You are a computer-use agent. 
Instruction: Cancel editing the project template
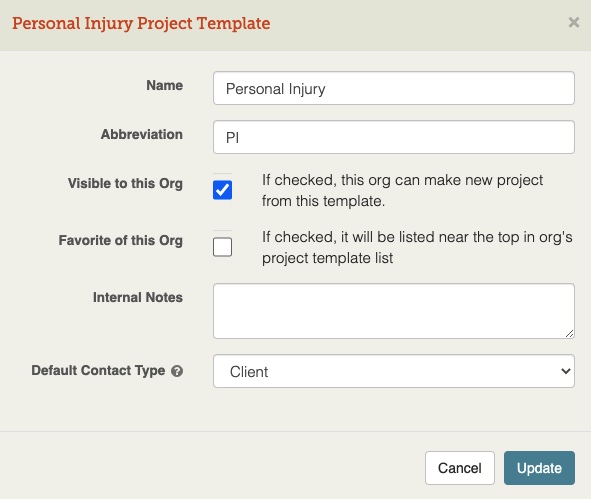[x=459, y=468]
